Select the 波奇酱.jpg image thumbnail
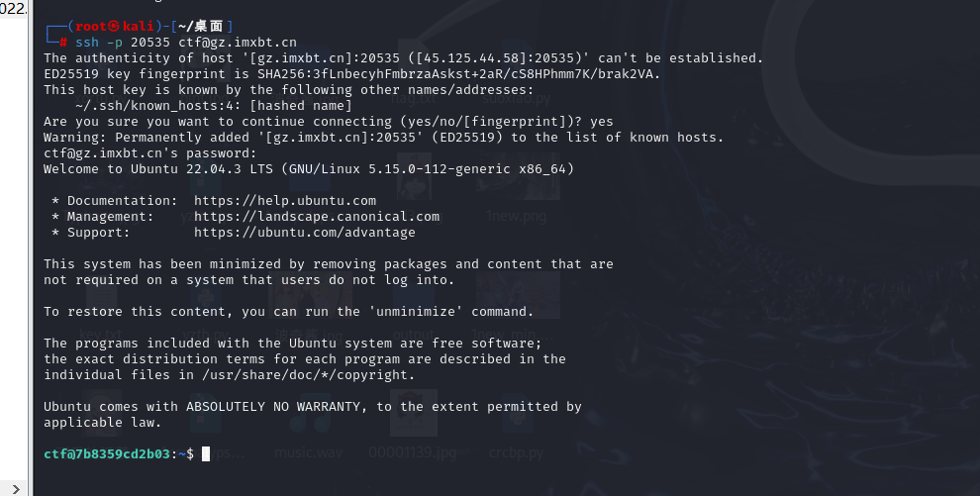 tap(308, 306)
